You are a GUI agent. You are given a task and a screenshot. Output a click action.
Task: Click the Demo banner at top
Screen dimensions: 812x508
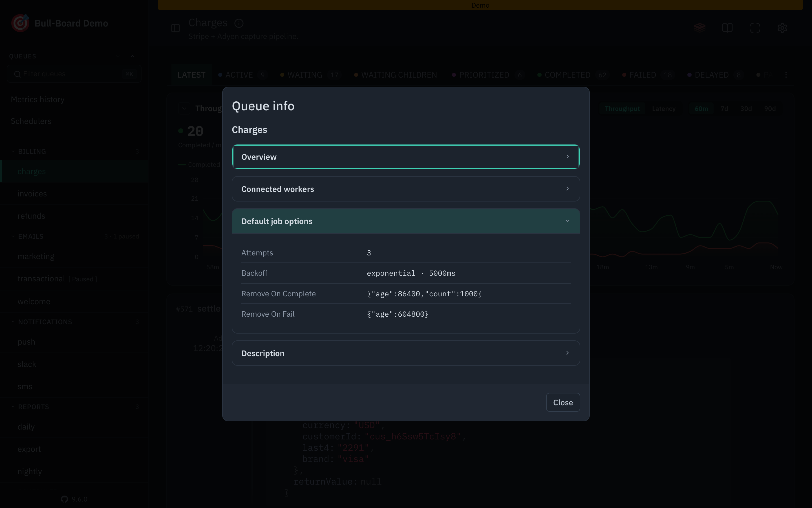[480, 5]
